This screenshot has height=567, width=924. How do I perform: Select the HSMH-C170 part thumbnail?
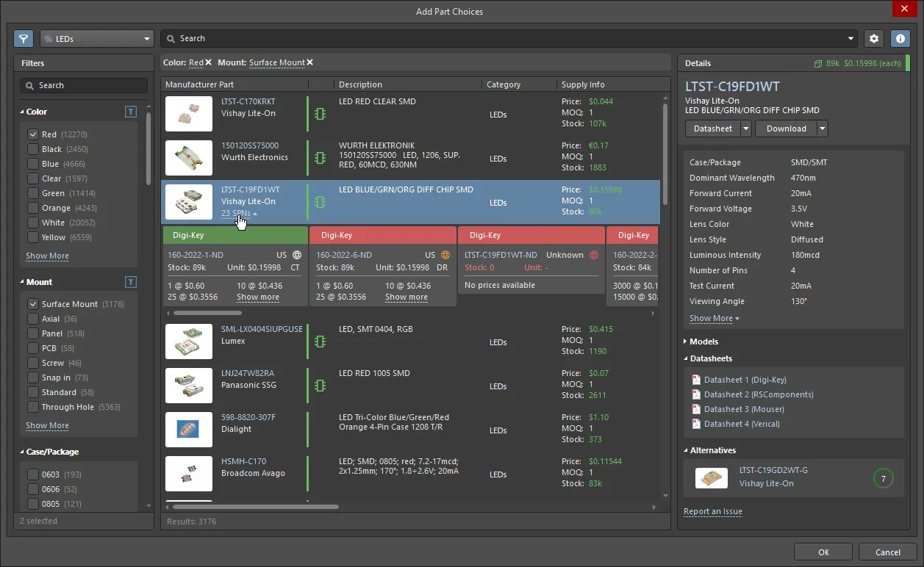189,474
